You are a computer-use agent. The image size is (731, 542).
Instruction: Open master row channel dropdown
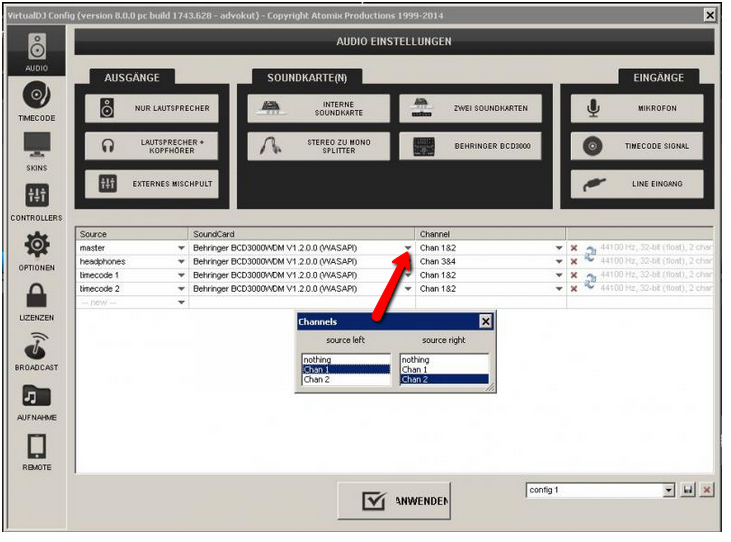tap(559, 248)
